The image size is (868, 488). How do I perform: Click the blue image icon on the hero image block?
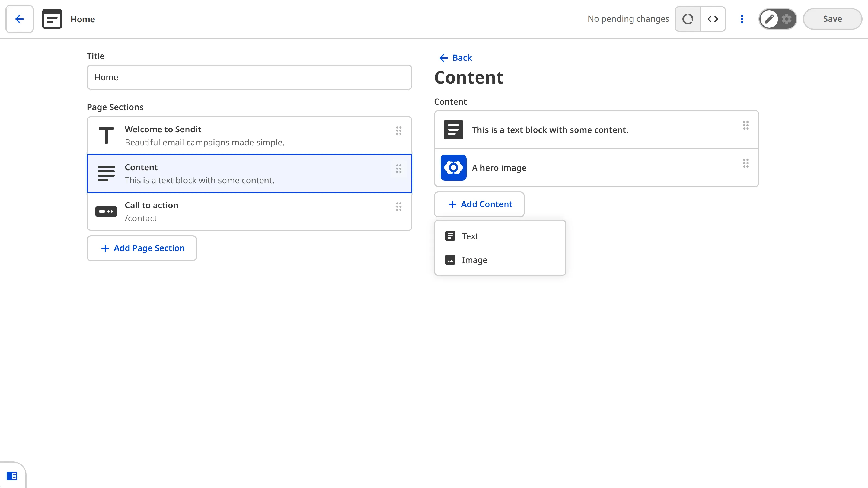coord(453,168)
